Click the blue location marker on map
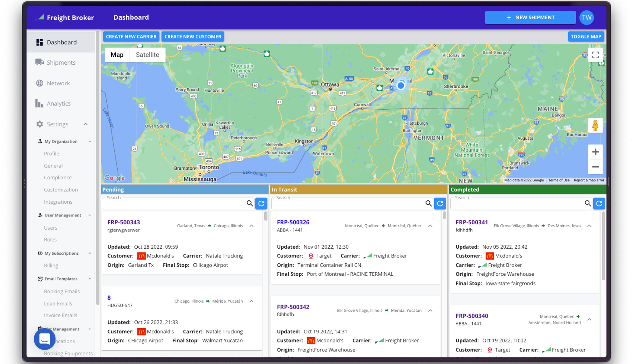The image size is (633, 364). (x=401, y=85)
